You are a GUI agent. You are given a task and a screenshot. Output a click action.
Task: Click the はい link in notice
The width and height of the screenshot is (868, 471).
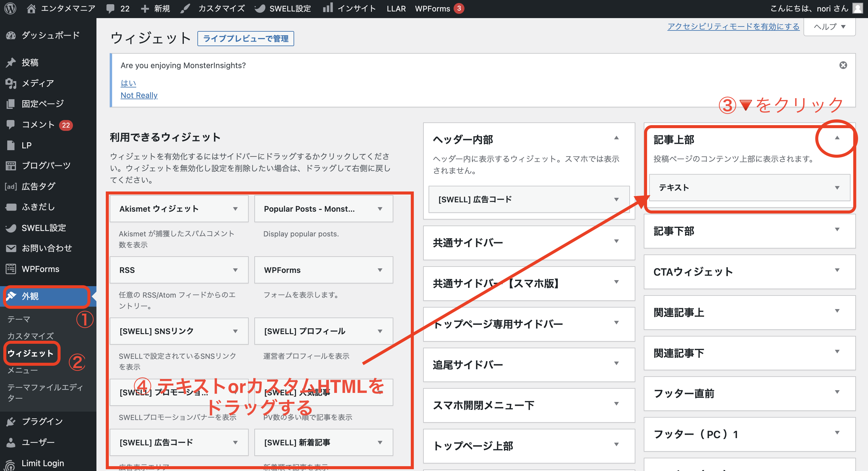click(x=128, y=83)
